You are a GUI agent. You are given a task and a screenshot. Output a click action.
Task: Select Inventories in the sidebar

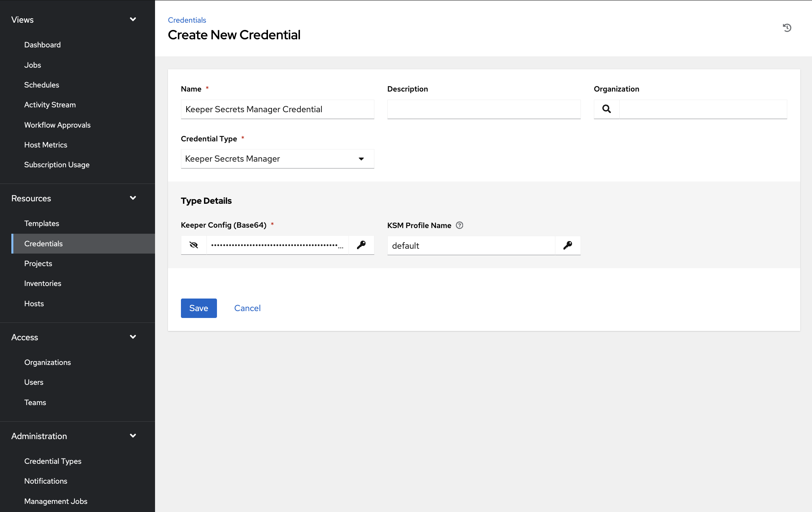pos(43,284)
